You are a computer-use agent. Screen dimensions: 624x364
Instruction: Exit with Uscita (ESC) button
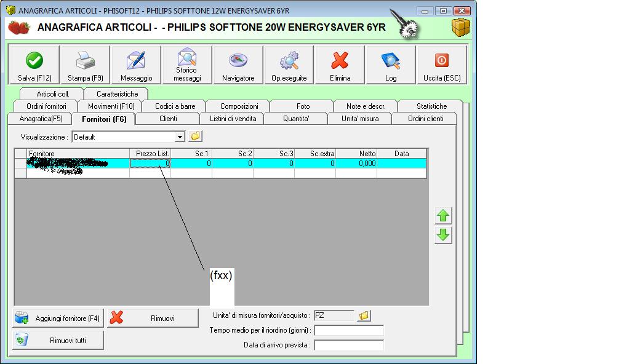(x=442, y=65)
